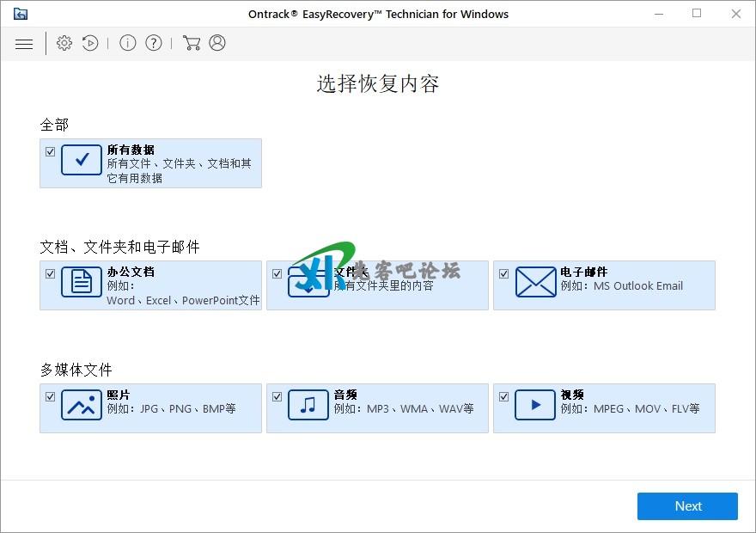Uncheck the 所有数据 checkbox
The width and height of the screenshot is (756, 533).
tap(51, 151)
